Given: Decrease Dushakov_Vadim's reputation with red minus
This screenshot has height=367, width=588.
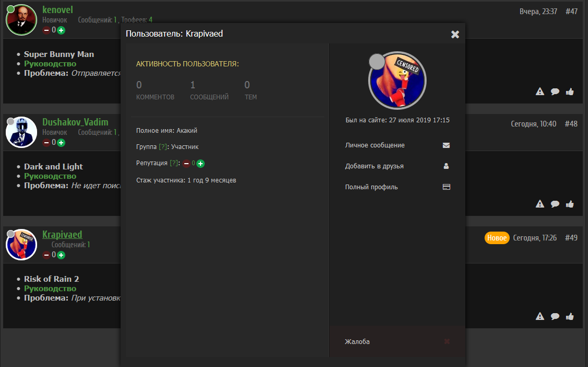Looking at the screenshot, I should (46, 143).
